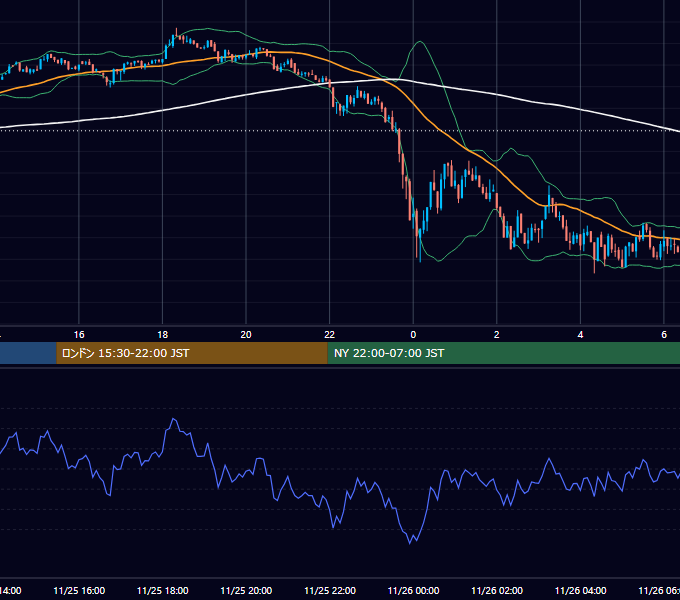Click hour label 0 on upper time axis
The image size is (680, 600).
click(x=413, y=335)
